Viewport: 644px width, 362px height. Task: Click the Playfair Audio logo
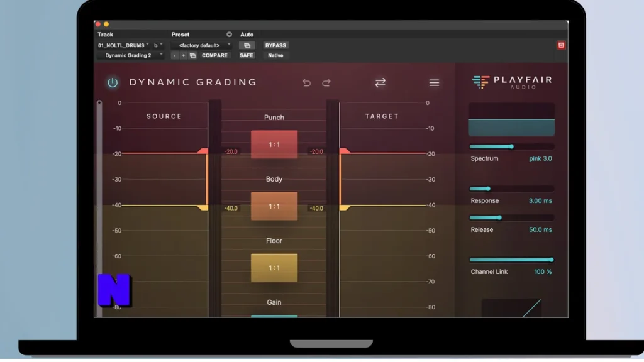pos(512,82)
